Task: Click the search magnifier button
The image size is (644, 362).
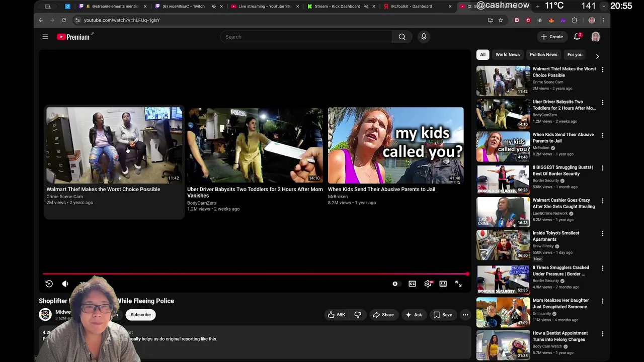Action: click(402, 37)
